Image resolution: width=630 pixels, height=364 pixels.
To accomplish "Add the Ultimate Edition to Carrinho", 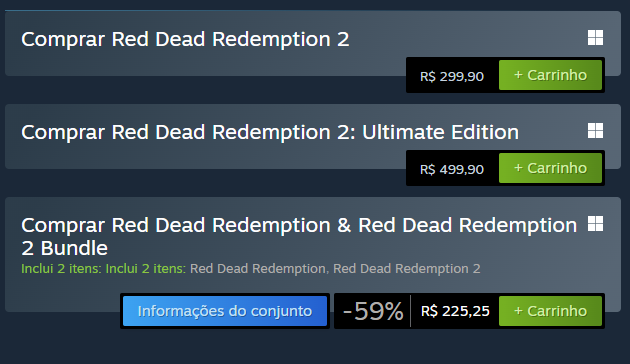I will coord(550,168).
